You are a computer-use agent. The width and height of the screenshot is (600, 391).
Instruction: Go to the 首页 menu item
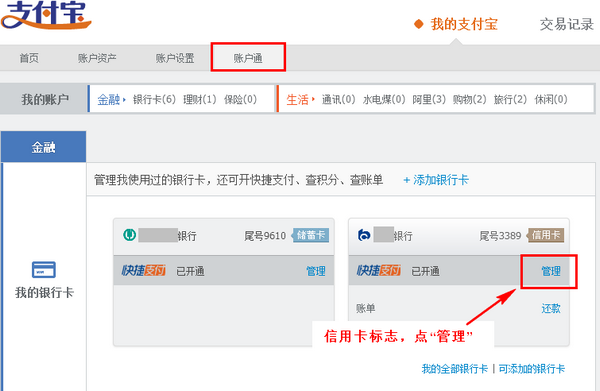[29, 58]
